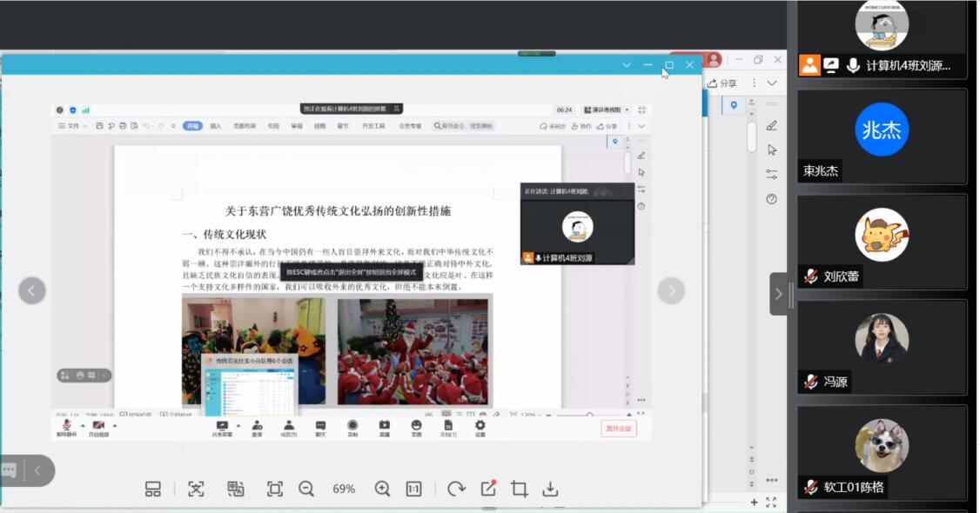Open the 开始 tab in the document ribbon

pyautogui.click(x=192, y=126)
